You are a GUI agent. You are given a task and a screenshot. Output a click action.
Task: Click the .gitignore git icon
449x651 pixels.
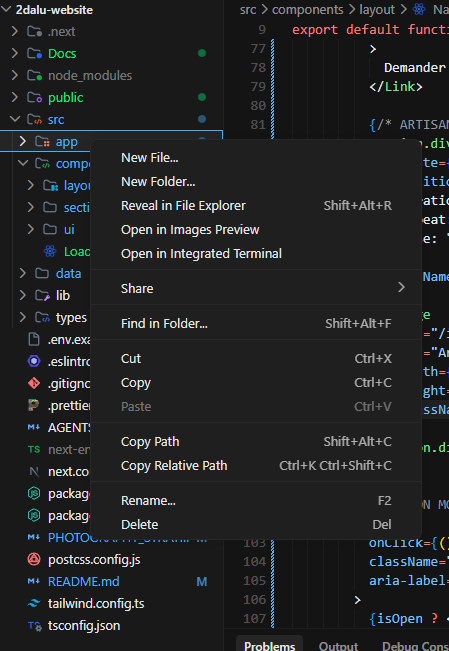pyautogui.click(x=34, y=383)
